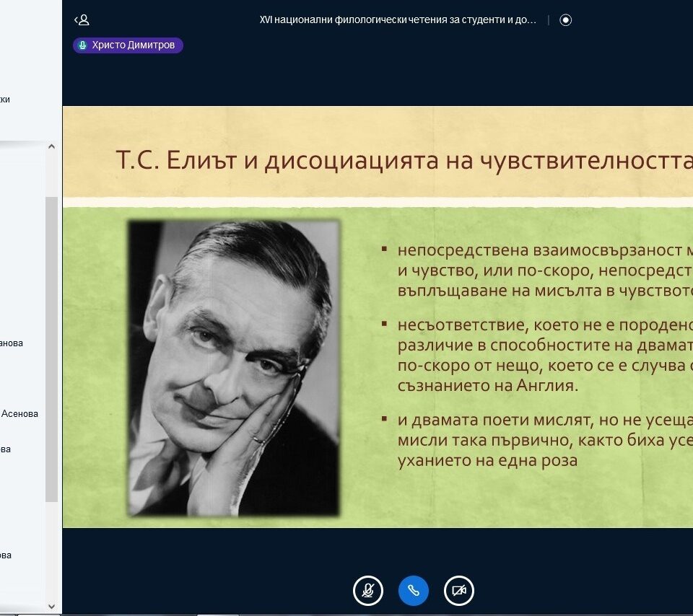Viewport: 693px width, 616px height.
Task: Click the left panel item ending in 'ки'
Action: tap(5, 100)
